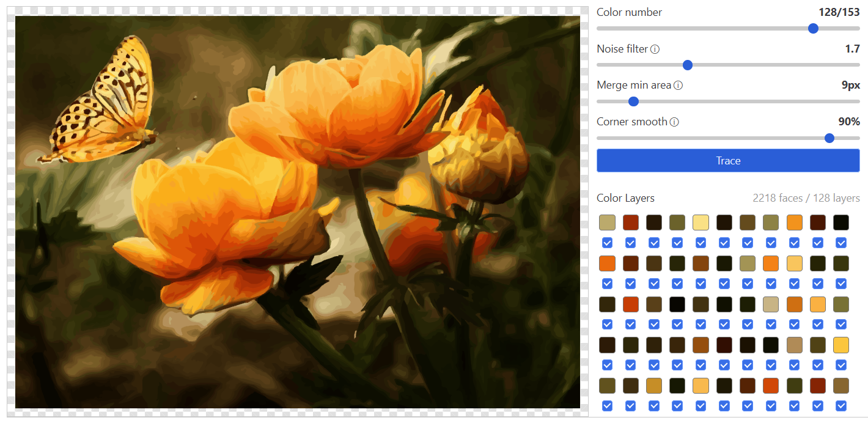Click the info icon beside Noise filter
Image resolution: width=868 pixels, height=423 pixels.
(655, 50)
